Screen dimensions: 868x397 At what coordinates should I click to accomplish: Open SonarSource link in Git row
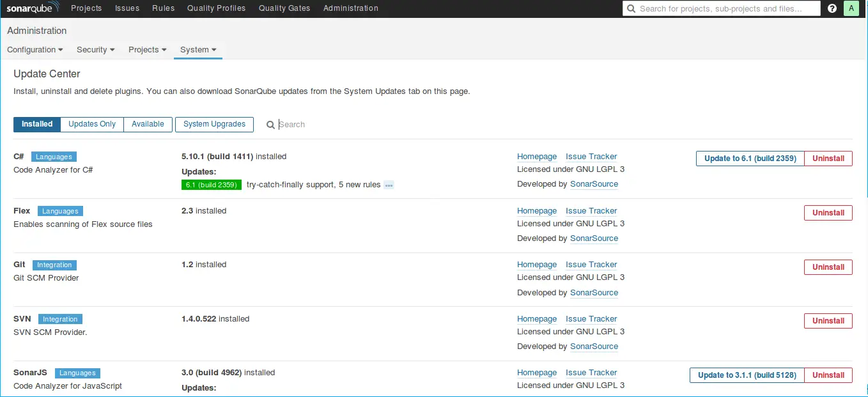tap(594, 293)
